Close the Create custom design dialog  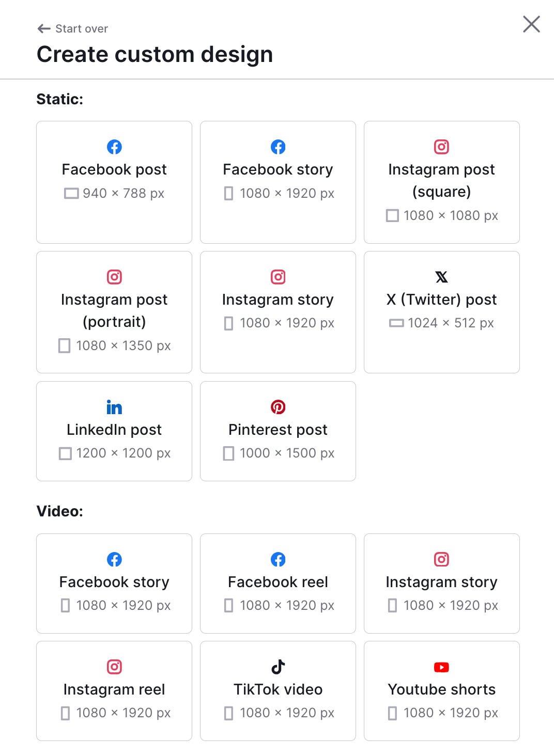pyautogui.click(x=531, y=24)
